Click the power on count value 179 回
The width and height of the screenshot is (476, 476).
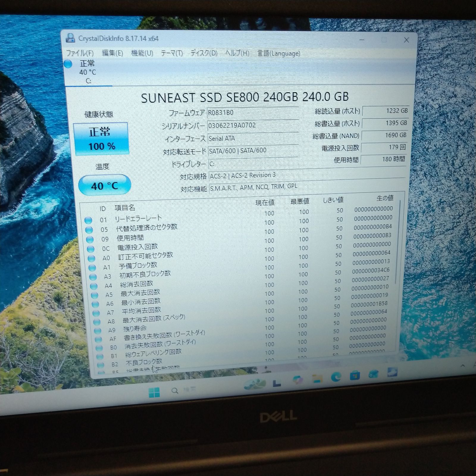(384, 147)
